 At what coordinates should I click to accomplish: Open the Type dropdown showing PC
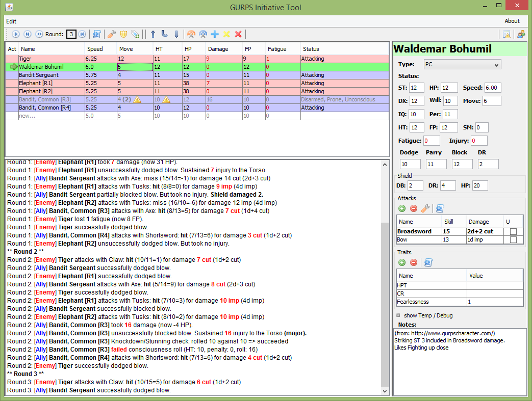pos(462,64)
